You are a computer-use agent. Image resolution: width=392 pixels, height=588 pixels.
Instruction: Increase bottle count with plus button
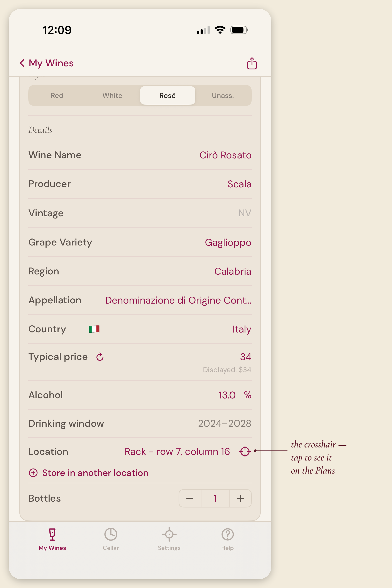point(240,498)
